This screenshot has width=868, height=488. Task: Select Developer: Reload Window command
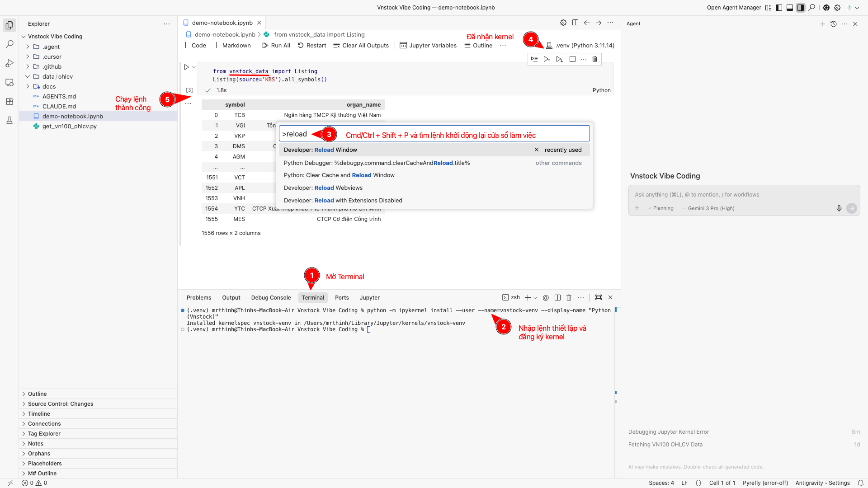tap(321, 150)
